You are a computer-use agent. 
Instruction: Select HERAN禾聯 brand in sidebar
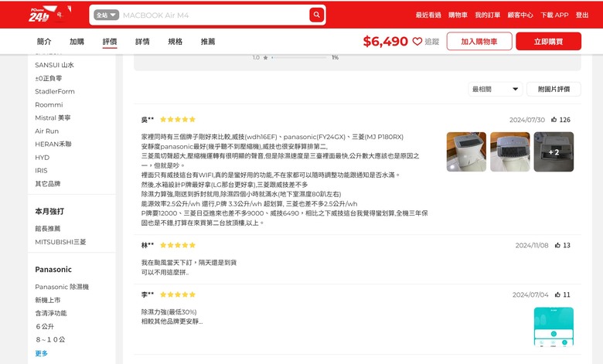click(53, 145)
